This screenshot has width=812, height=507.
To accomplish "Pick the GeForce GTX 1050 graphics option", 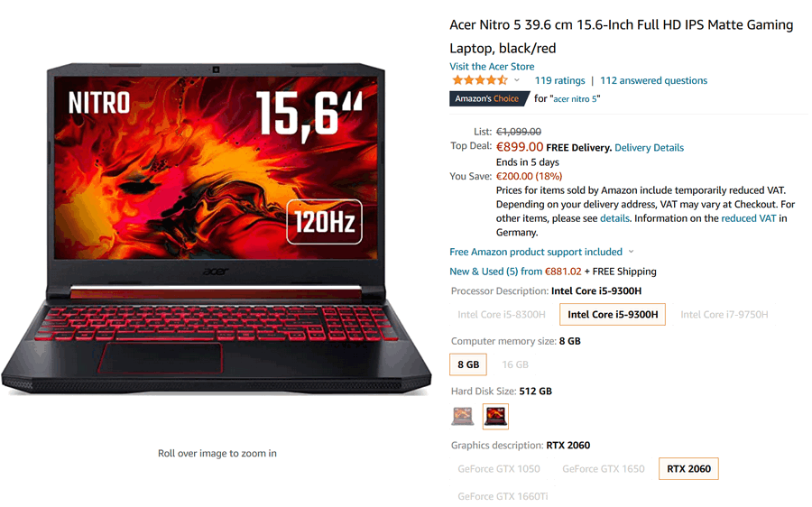I will pos(499,469).
